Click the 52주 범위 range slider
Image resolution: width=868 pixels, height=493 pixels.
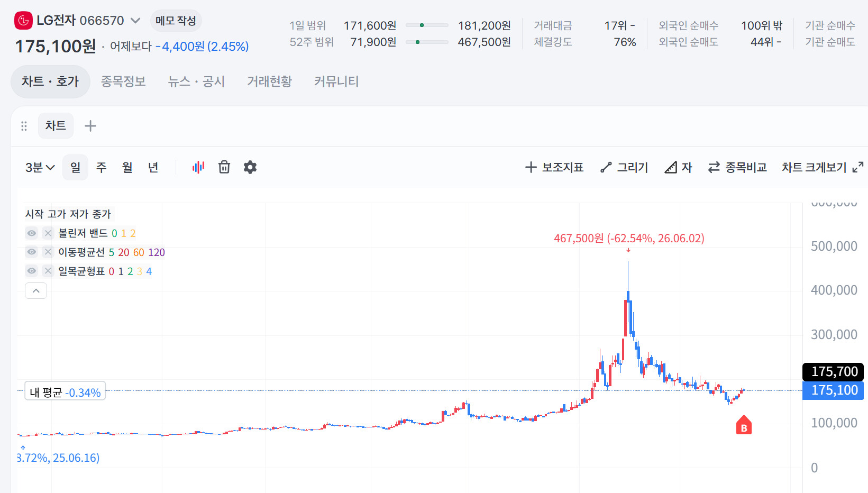tap(427, 42)
